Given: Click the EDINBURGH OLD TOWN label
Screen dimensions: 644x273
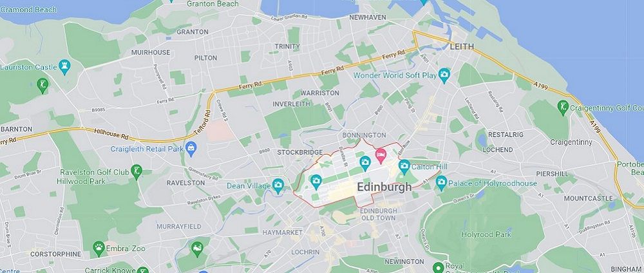Looking at the screenshot, I should click(x=378, y=214).
